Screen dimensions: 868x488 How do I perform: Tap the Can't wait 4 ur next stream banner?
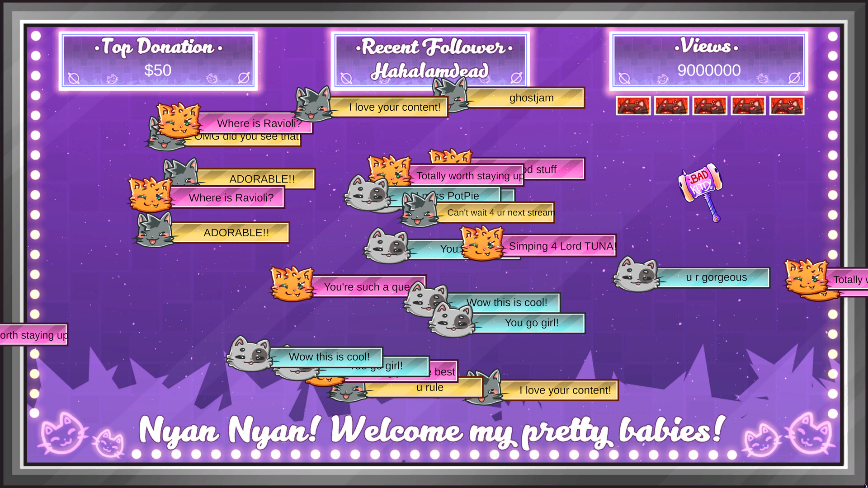click(x=500, y=213)
